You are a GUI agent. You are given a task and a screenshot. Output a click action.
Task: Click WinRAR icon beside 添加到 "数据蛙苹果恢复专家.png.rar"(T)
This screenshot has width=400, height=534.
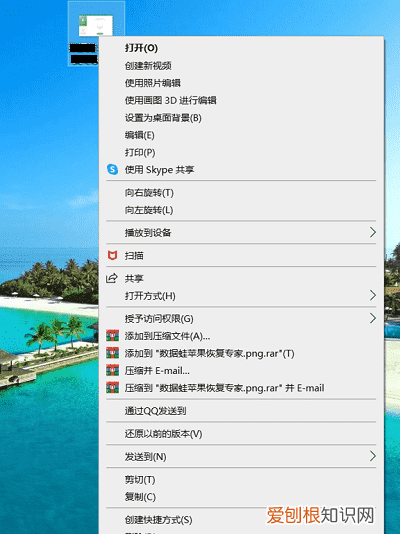[112, 353]
